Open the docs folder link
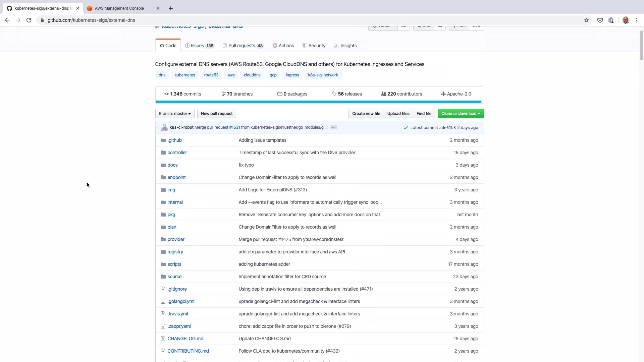 click(x=172, y=165)
